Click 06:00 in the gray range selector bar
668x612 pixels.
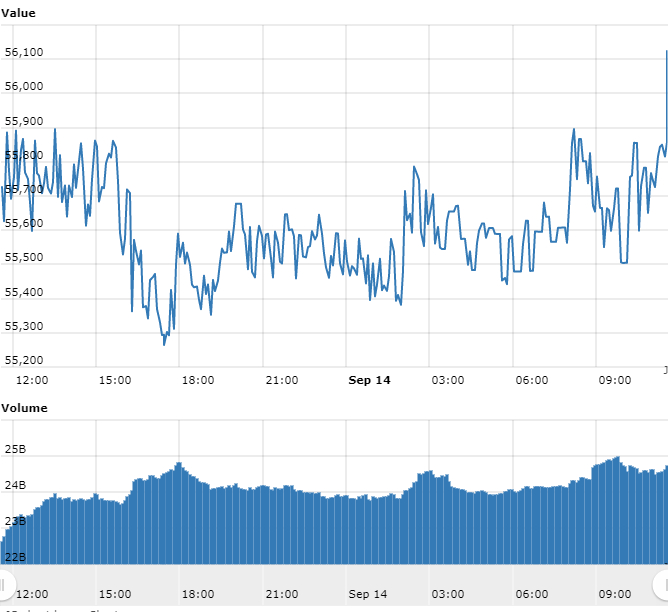[x=532, y=594]
